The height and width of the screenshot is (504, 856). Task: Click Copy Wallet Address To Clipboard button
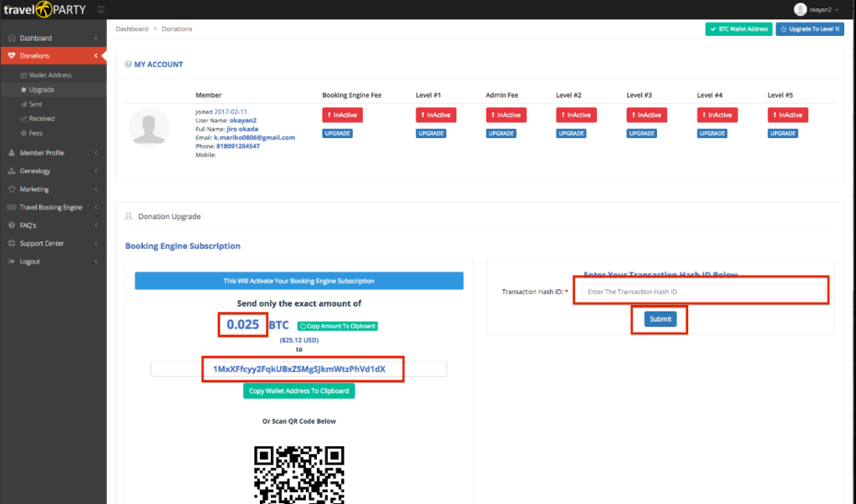tap(299, 391)
